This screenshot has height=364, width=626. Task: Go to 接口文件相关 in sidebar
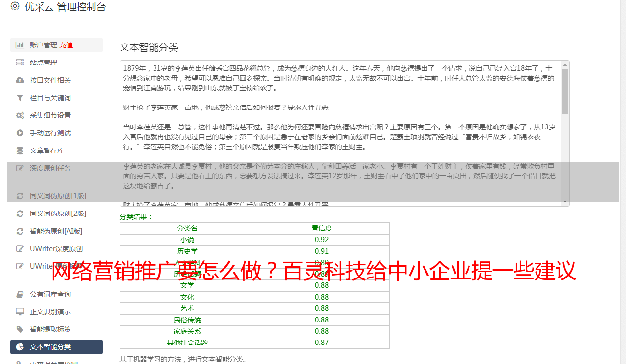point(50,80)
